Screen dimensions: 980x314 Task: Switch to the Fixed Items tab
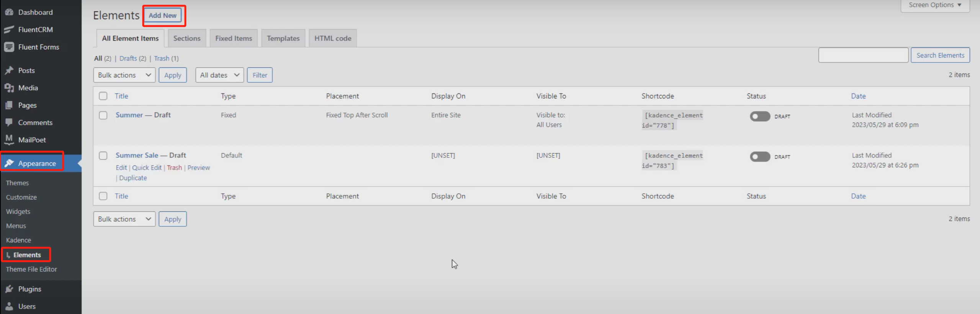233,38
